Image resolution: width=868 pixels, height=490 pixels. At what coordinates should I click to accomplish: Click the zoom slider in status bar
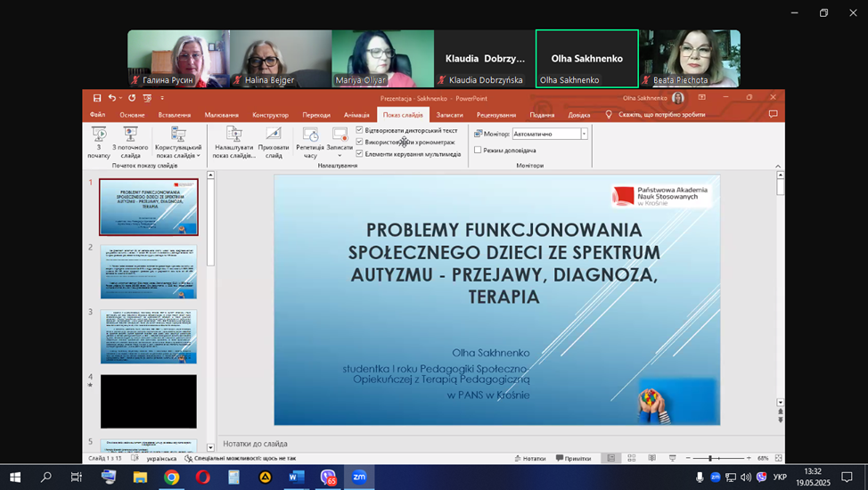coord(709,458)
